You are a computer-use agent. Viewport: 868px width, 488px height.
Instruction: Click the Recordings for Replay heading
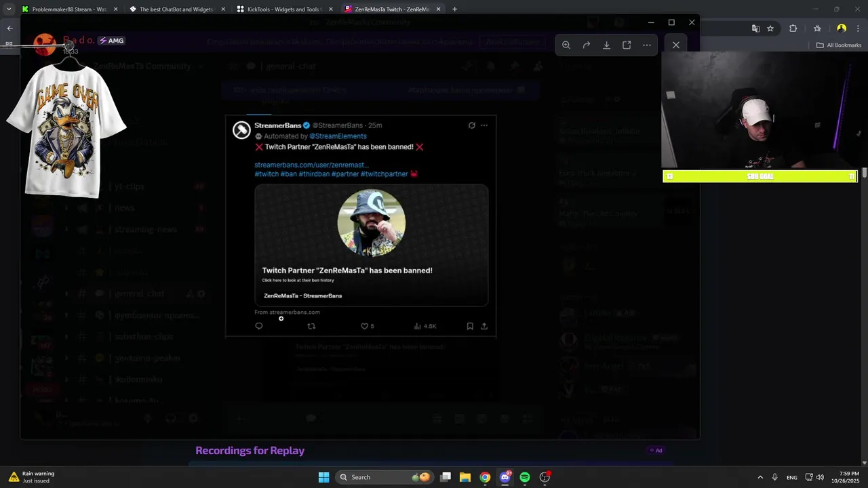(250, 451)
